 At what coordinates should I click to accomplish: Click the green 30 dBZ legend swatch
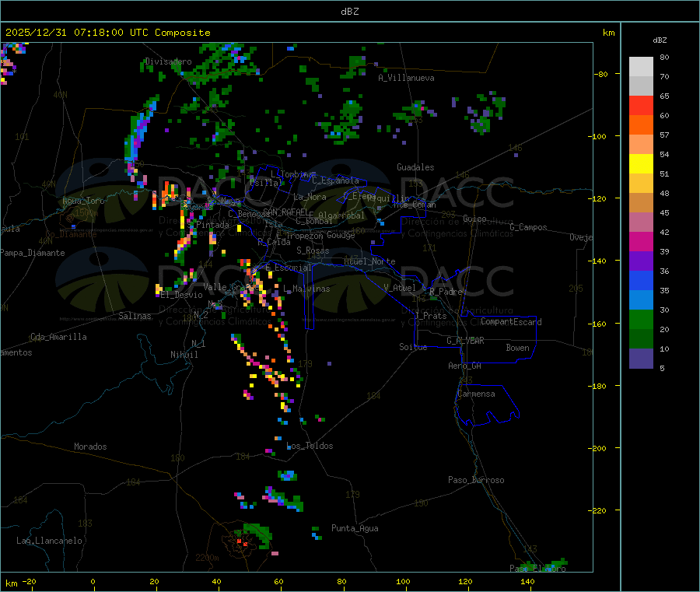641,319
